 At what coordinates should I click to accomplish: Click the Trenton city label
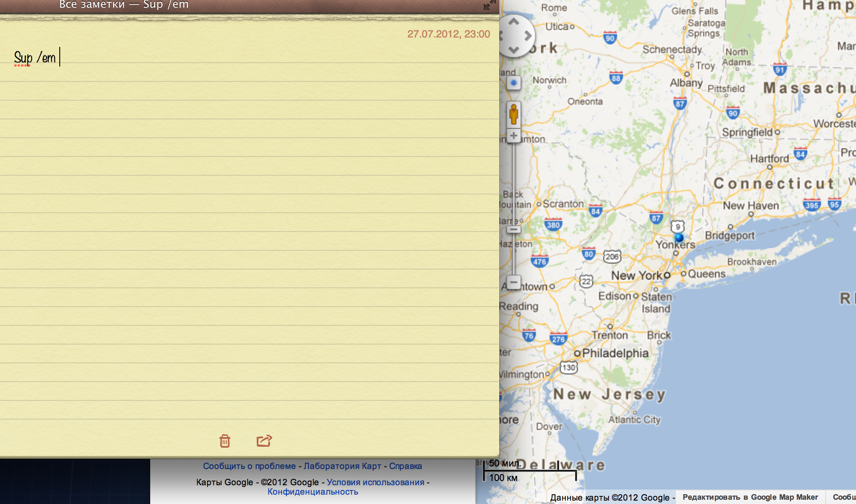click(x=609, y=336)
